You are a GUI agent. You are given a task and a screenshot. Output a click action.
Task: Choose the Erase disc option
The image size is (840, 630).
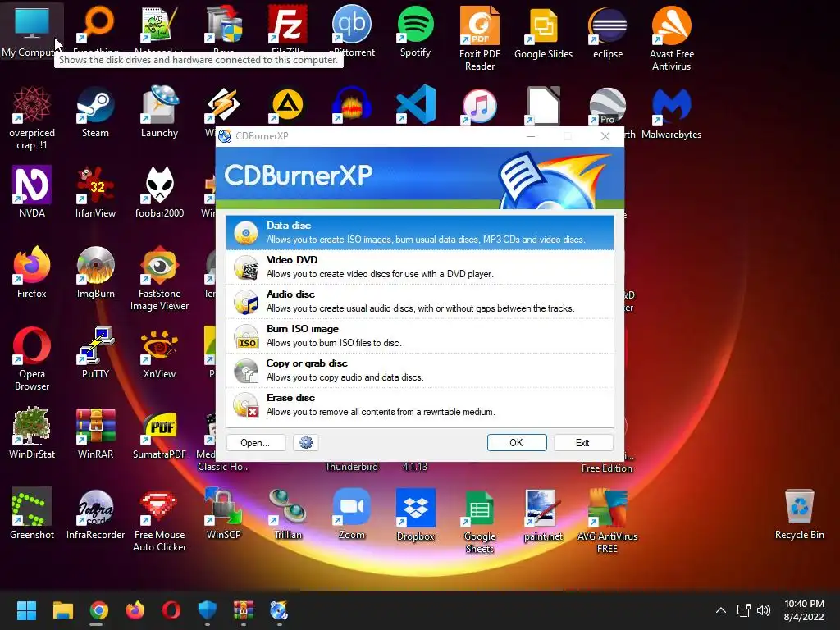pos(419,405)
